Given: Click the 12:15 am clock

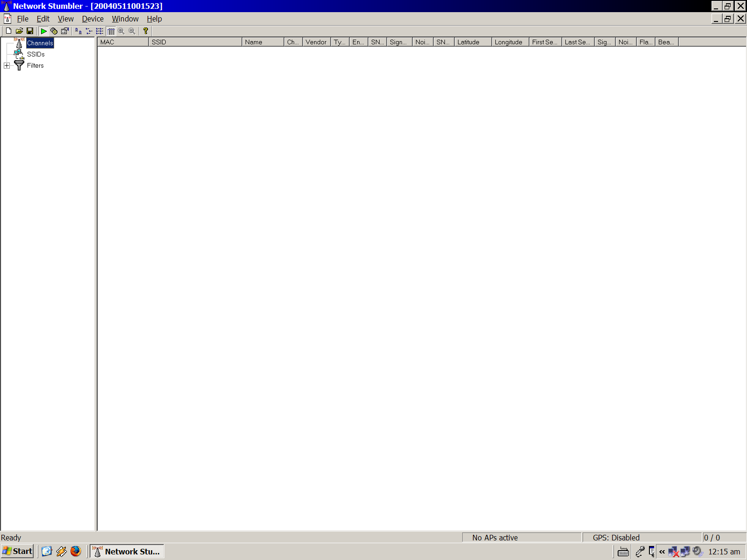Looking at the screenshot, I should point(724,552).
